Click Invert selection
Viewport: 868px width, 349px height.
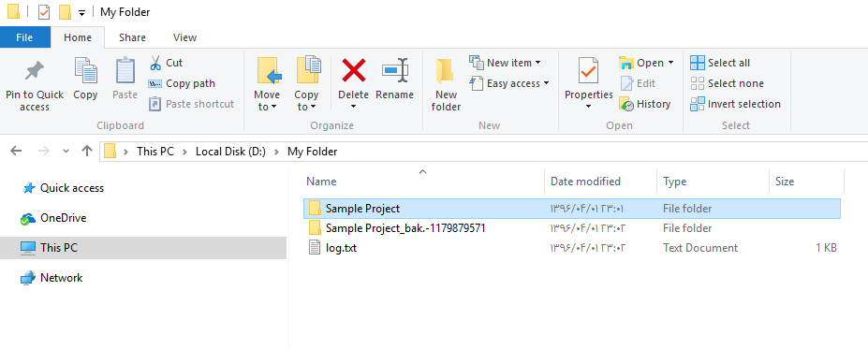click(x=735, y=104)
